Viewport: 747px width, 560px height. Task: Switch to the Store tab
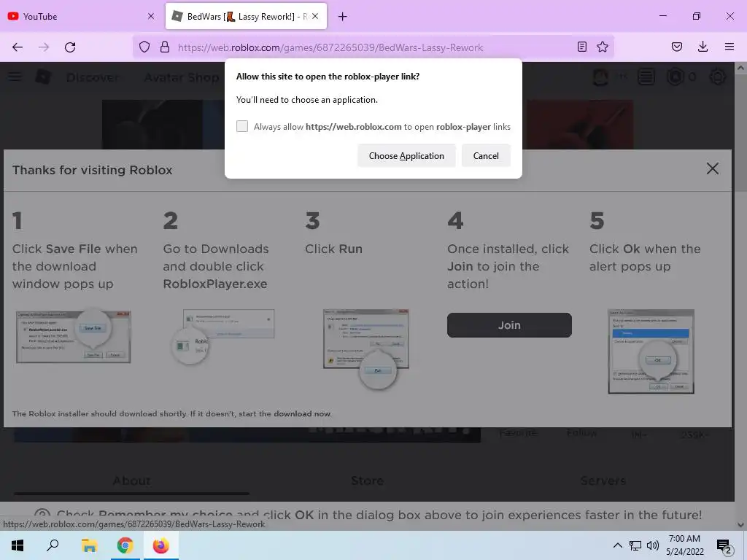coord(367,481)
